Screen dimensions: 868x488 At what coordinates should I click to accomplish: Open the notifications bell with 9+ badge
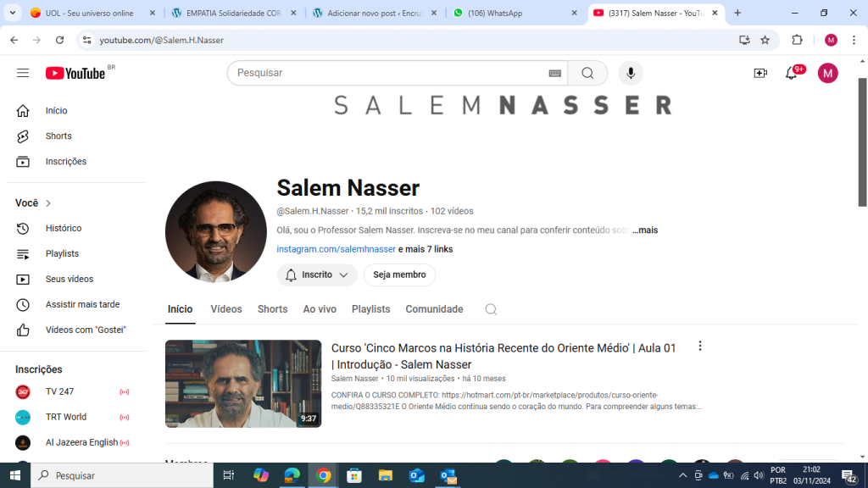pos(792,73)
